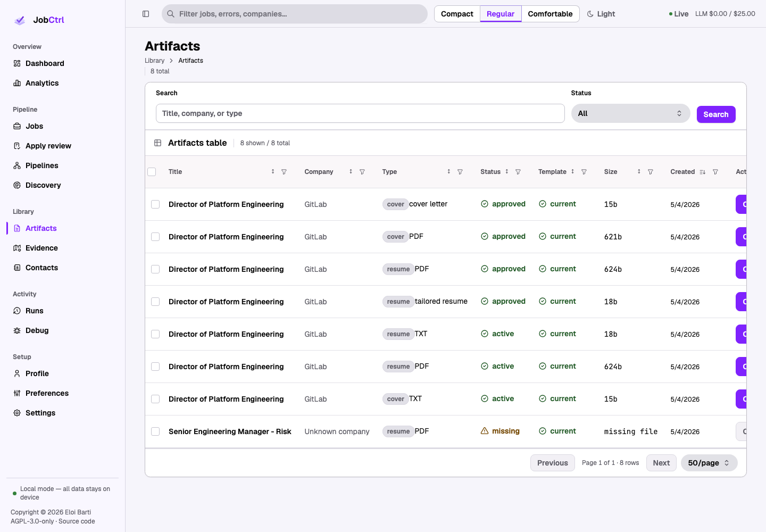Screen dimensions: 766x532
Task: Sort by Title column arrows
Action: (273, 171)
